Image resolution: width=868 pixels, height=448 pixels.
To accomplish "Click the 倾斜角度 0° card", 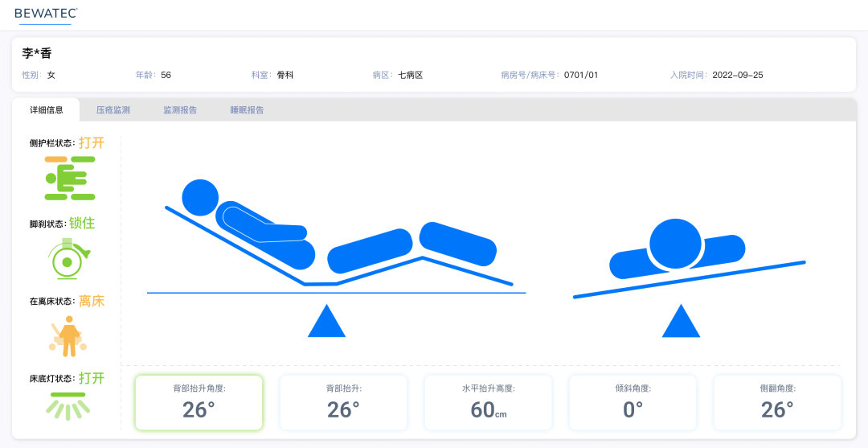I will [633, 402].
